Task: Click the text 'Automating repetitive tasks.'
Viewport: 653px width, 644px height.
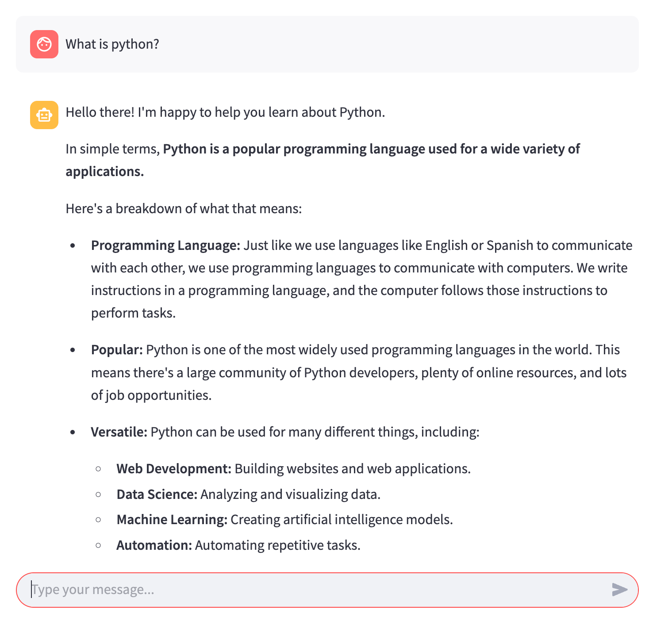Action: (x=278, y=545)
